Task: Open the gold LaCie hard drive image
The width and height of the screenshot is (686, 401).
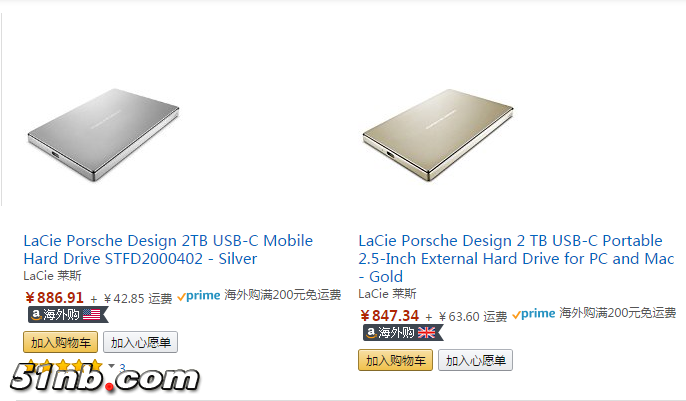Action: click(x=438, y=135)
